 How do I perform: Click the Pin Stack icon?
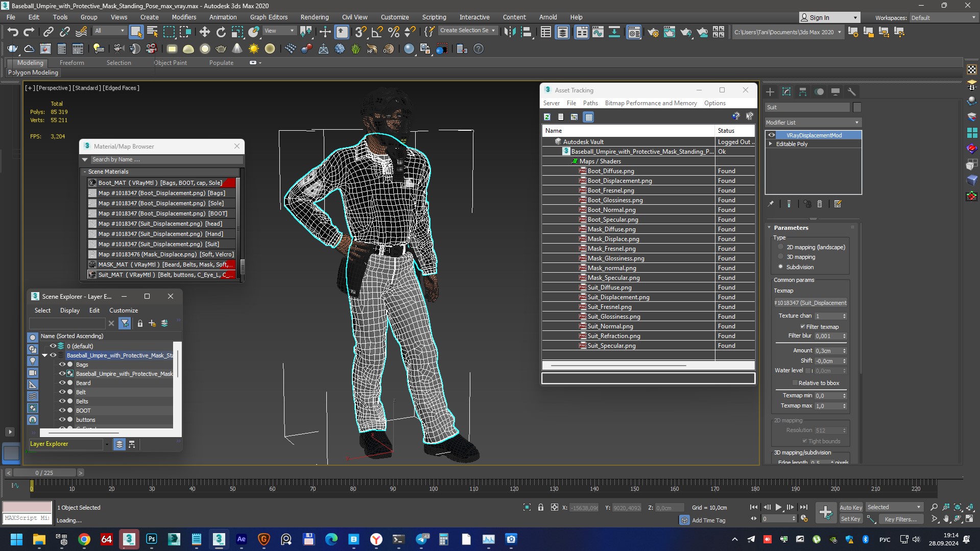pos(771,204)
